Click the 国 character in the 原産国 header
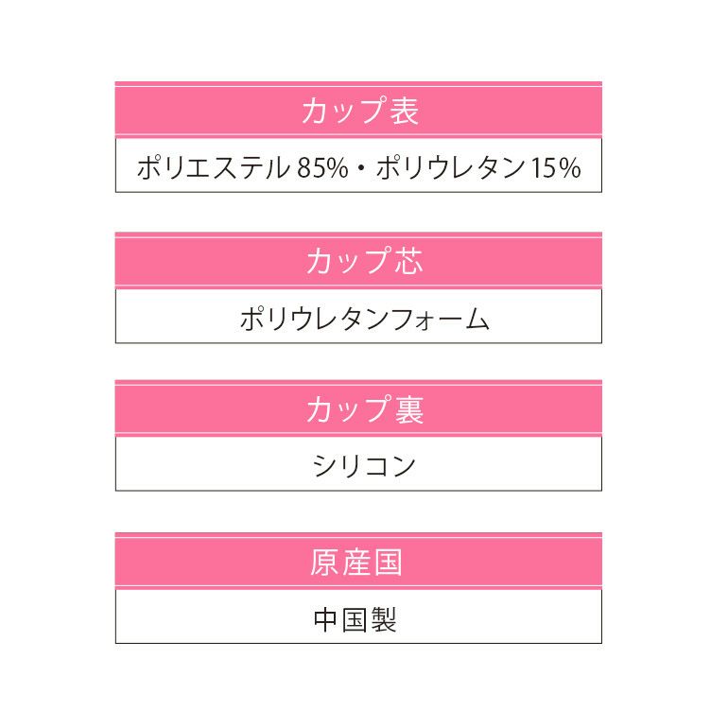Image resolution: width=728 pixels, height=728 pixels. (387, 562)
